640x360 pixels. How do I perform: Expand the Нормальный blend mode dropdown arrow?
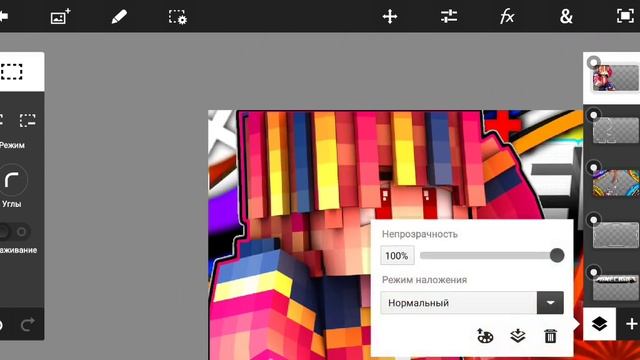(550, 303)
